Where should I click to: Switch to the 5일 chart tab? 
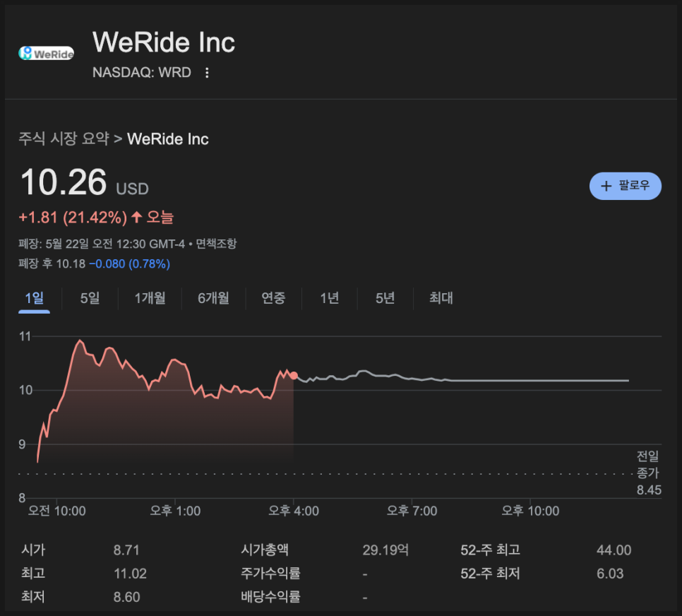[x=90, y=298]
